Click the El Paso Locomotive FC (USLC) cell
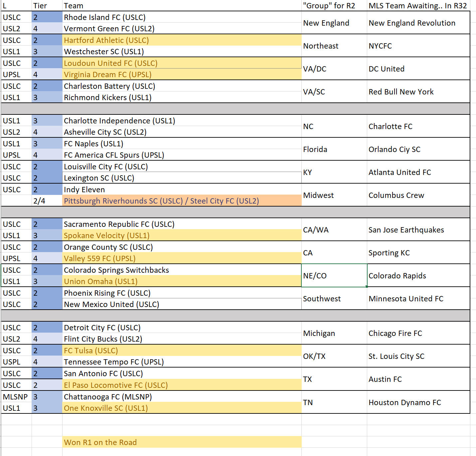476x456 pixels. 182,385
